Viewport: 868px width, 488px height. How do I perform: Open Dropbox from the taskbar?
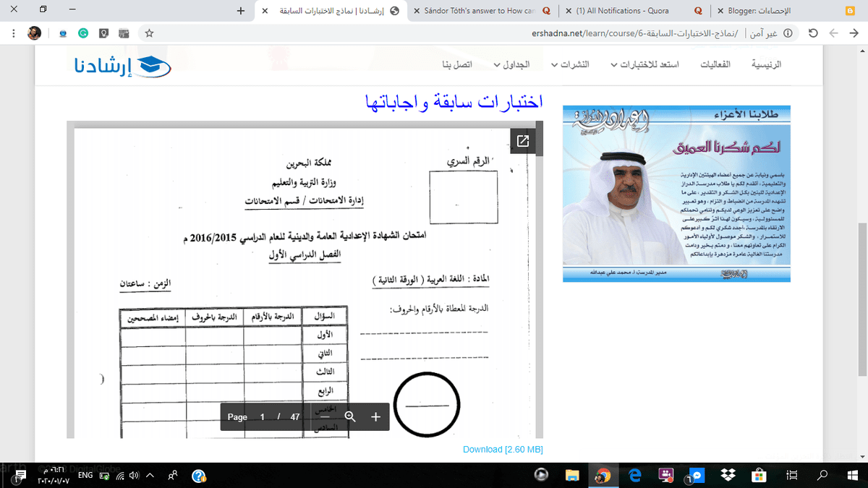click(727, 476)
